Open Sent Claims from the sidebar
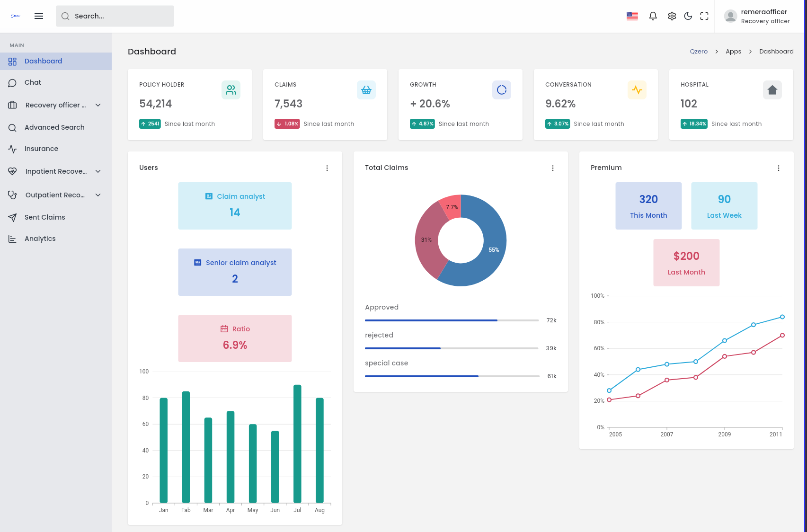Viewport: 807px width, 532px height. pyautogui.click(x=45, y=217)
